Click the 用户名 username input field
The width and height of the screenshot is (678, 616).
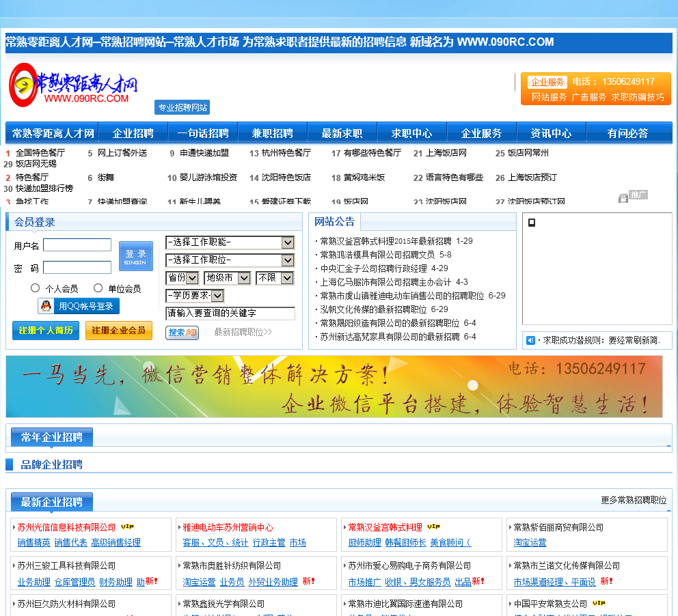click(x=77, y=245)
